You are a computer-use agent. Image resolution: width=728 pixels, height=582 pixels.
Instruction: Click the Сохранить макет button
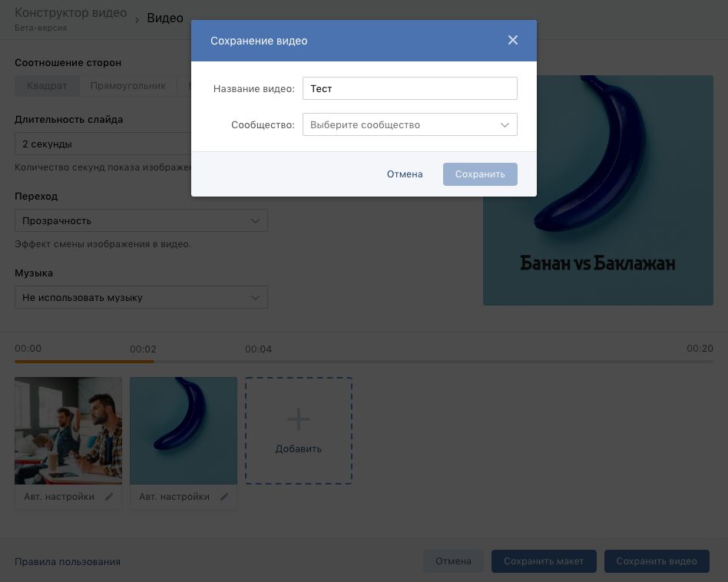click(544, 561)
